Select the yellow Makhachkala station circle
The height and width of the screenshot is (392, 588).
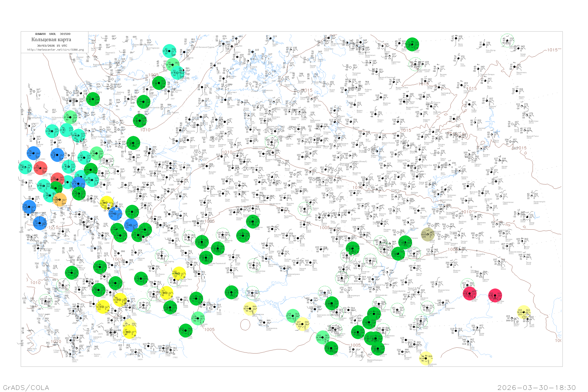click(426, 358)
